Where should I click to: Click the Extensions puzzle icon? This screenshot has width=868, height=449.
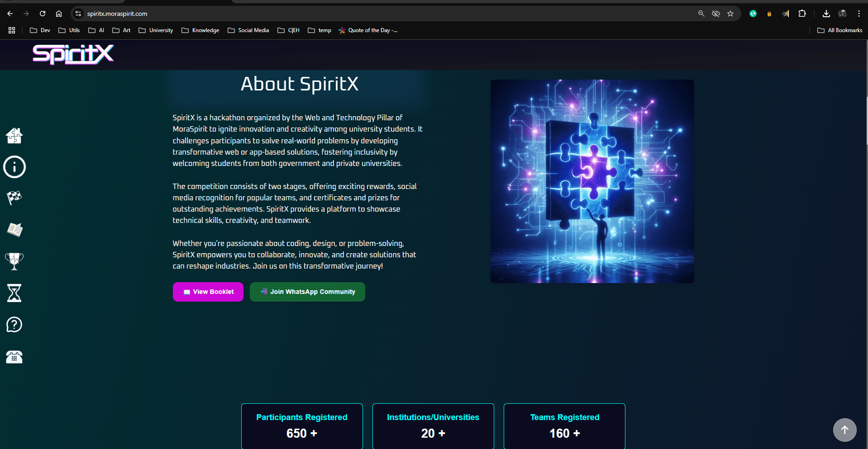802,14
